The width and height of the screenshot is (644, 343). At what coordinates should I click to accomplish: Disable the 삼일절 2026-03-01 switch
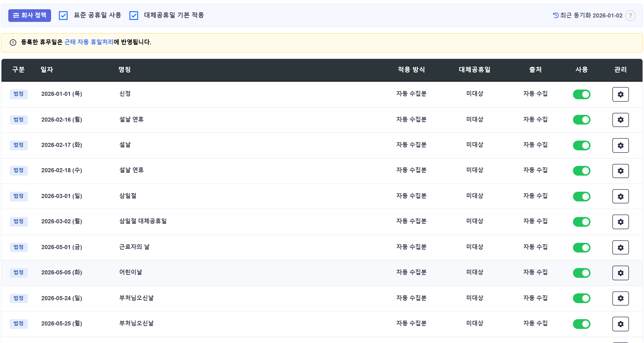(581, 196)
